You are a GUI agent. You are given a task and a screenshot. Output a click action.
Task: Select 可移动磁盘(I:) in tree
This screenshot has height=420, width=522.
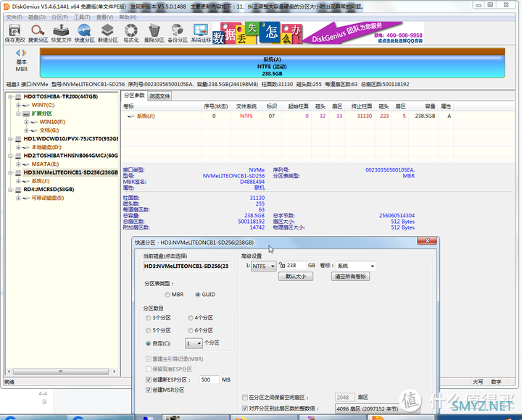tap(48, 198)
